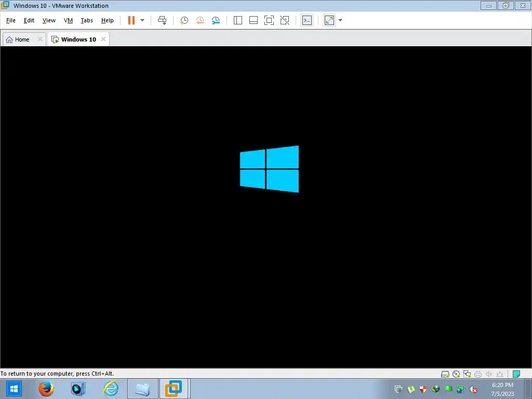Click the red shield security tray icon
This screenshot has height=399, width=532.
423,389
